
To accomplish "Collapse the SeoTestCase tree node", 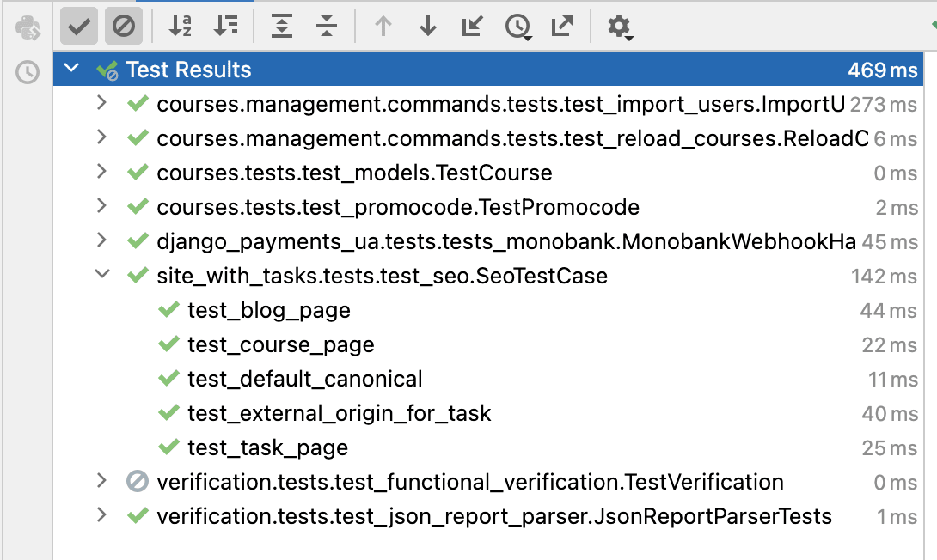I will (x=101, y=275).
